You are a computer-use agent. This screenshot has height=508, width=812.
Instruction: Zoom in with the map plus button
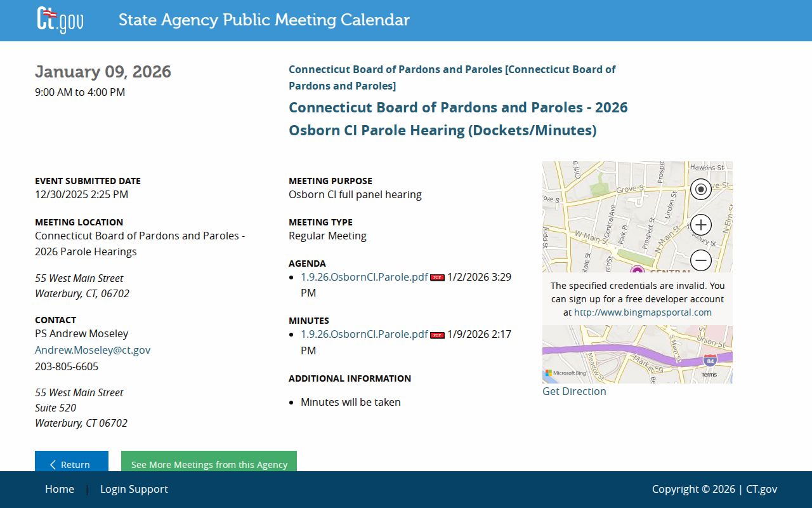pos(700,225)
